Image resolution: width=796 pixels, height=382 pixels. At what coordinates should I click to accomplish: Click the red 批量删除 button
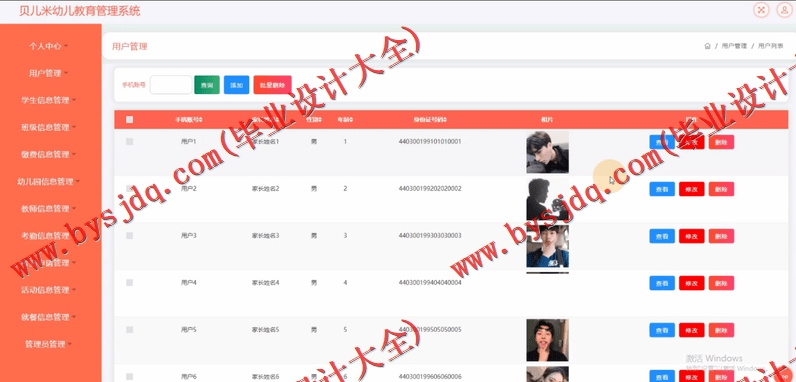click(x=273, y=85)
